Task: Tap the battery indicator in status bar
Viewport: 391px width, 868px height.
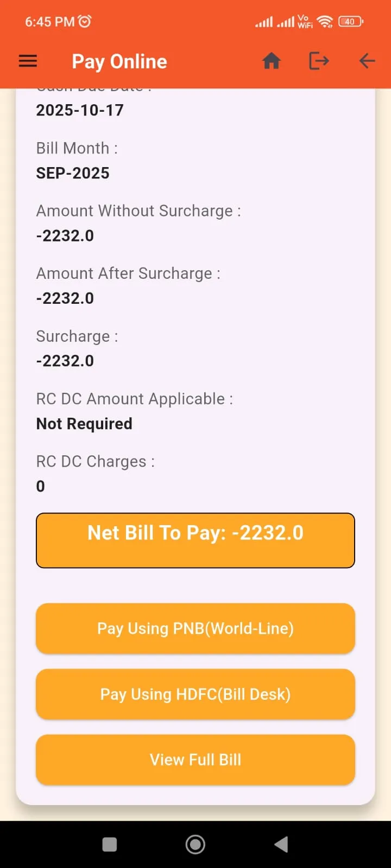Action: click(351, 22)
